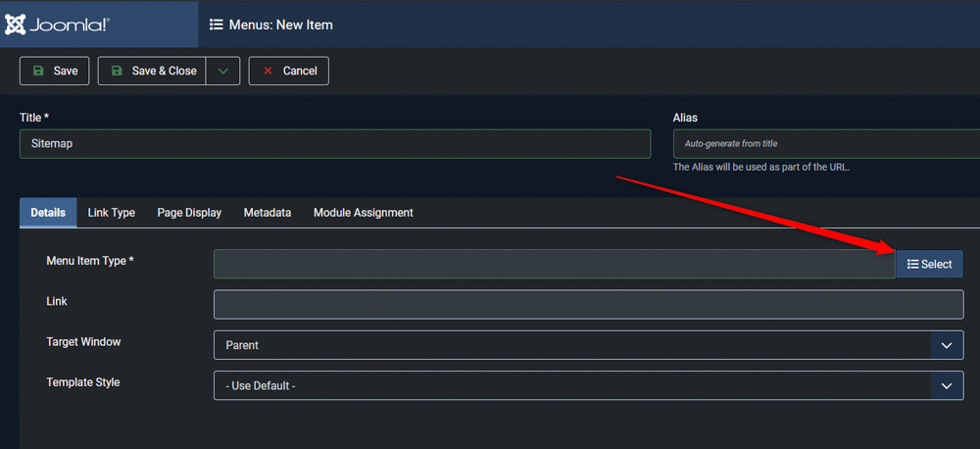Screen dimensions: 980x449
Task: Click the 'Target Window' label
Action: pyautogui.click(x=83, y=342)
